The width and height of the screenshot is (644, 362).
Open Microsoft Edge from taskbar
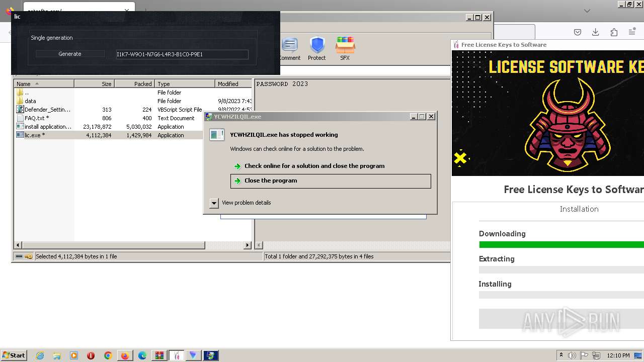coord(142,355)
